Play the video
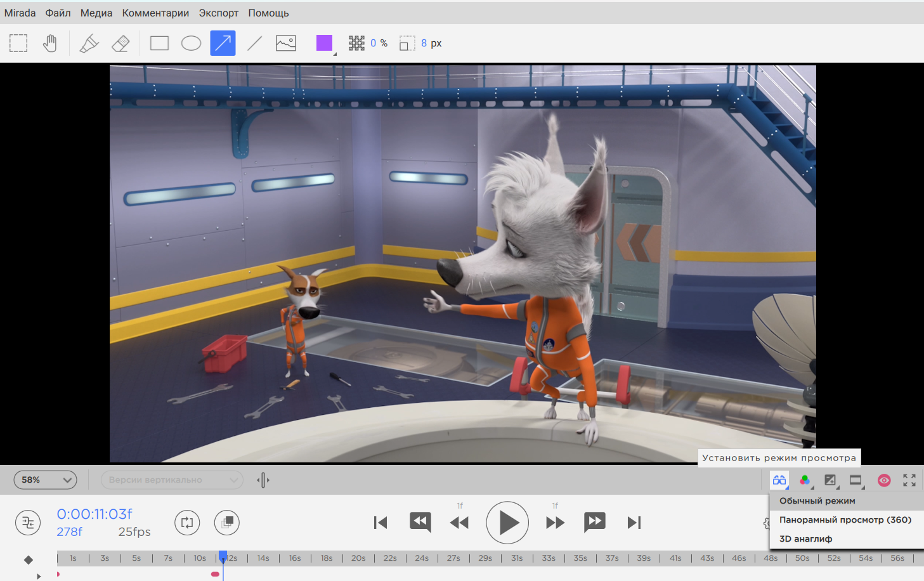The height and width of the screenshot is (581, 924). (x=507, y=523)
